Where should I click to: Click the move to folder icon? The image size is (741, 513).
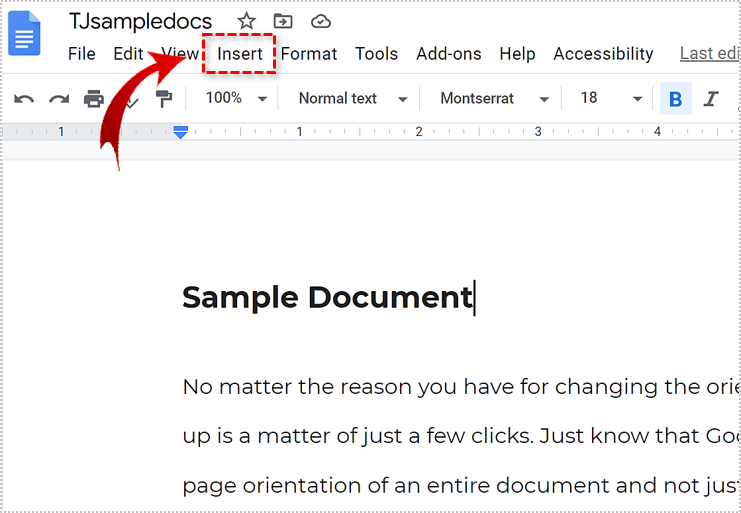click(x=283, y=21)
